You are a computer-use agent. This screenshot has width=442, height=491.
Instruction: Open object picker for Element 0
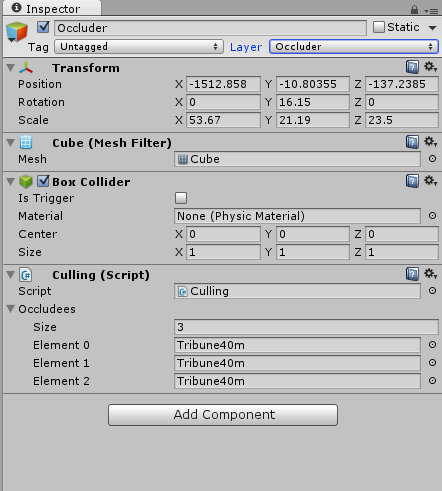tap(432, 344)
